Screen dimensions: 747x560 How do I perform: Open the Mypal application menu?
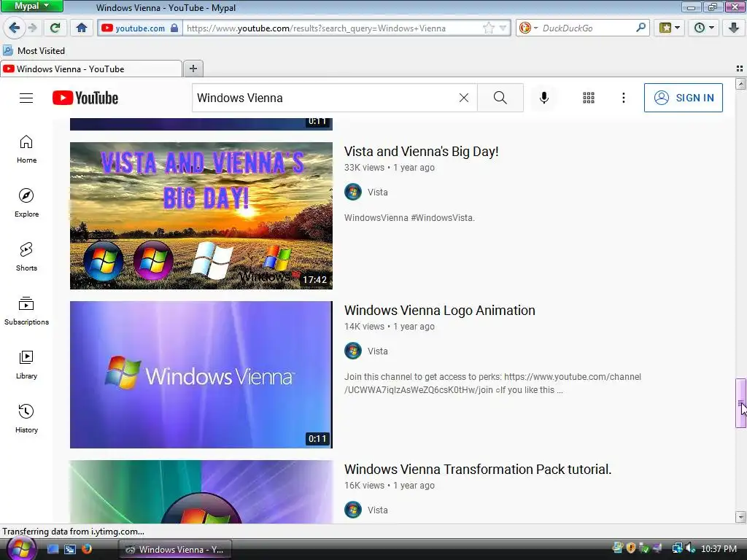(x=32, y=6)
